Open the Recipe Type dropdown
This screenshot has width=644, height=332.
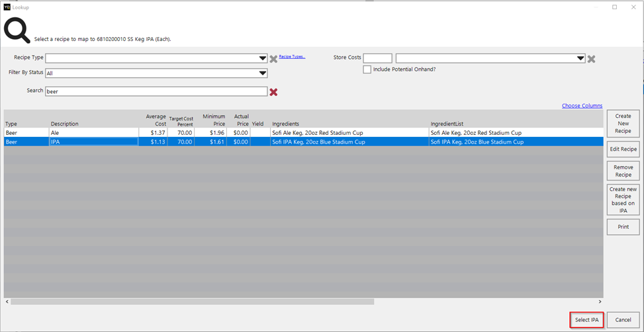263,58
